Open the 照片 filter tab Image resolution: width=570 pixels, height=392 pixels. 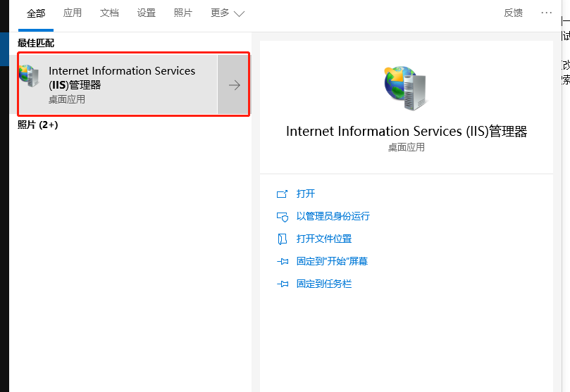(183, 13)
